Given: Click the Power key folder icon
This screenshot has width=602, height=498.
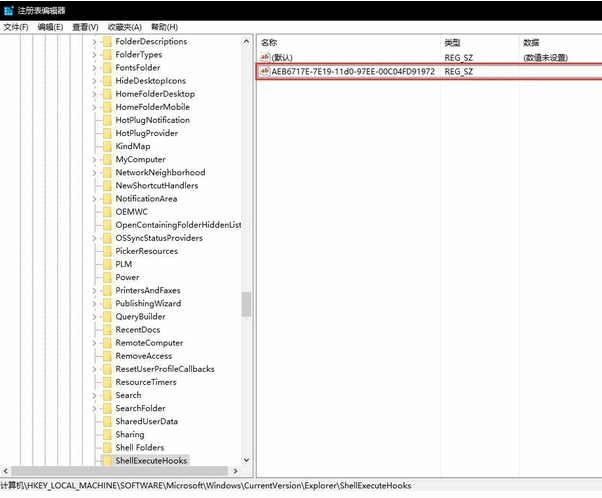Looking at the screenshot, I should 106,277.
